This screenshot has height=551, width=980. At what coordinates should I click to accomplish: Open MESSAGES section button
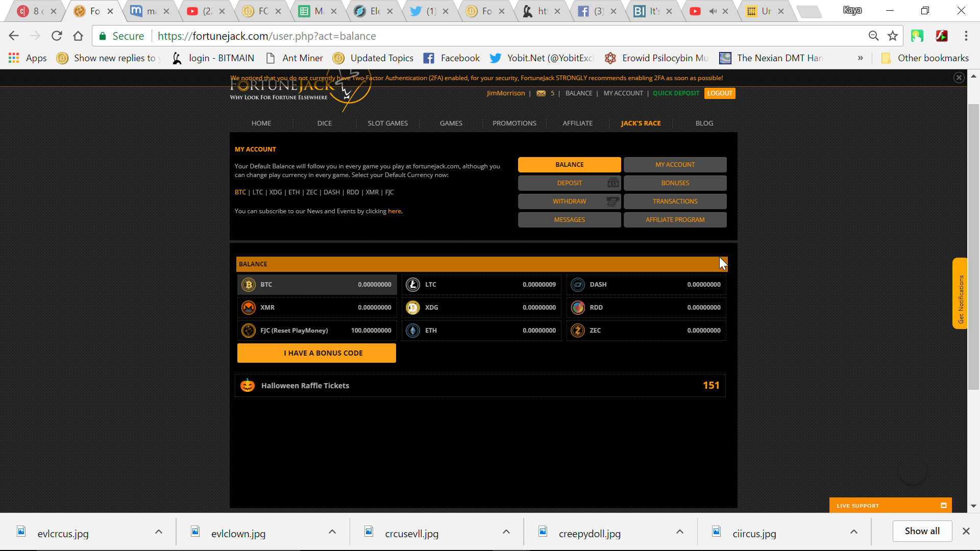(x=570, y=220)
